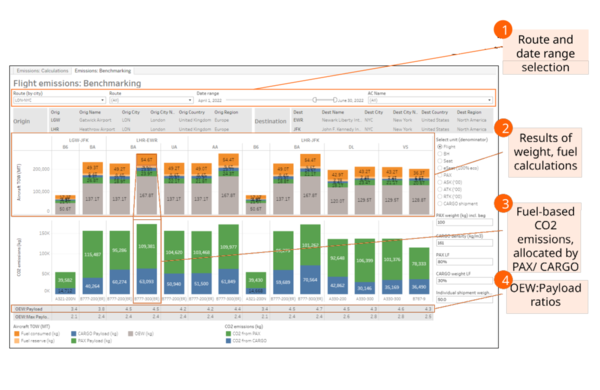Click the 70,564 CO2 from CARGO bar
The width and height of the screenshot is (600, 390).
[310, 280]
